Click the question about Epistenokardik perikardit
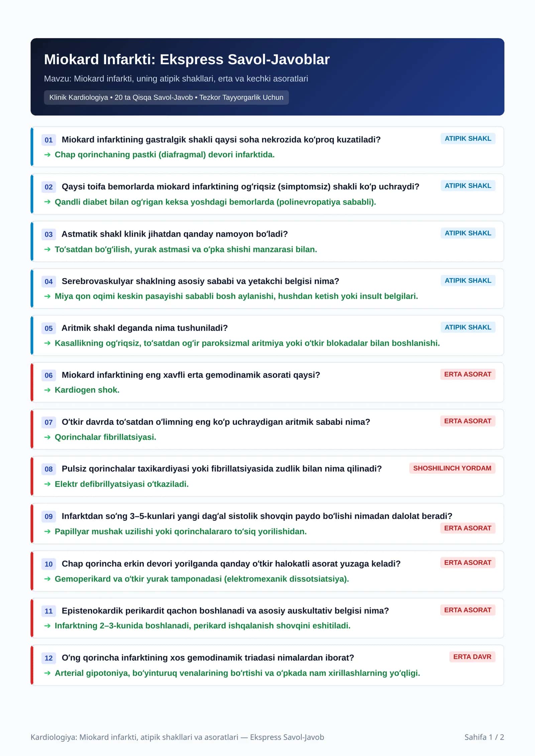 pyautogui.click(x=225, y=611)
